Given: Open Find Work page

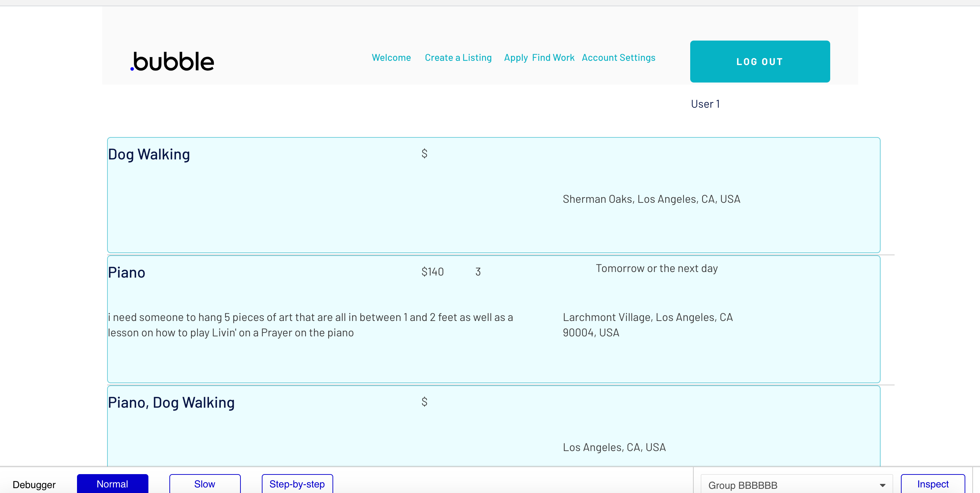Looking at the screenshot, I should 553,58.
